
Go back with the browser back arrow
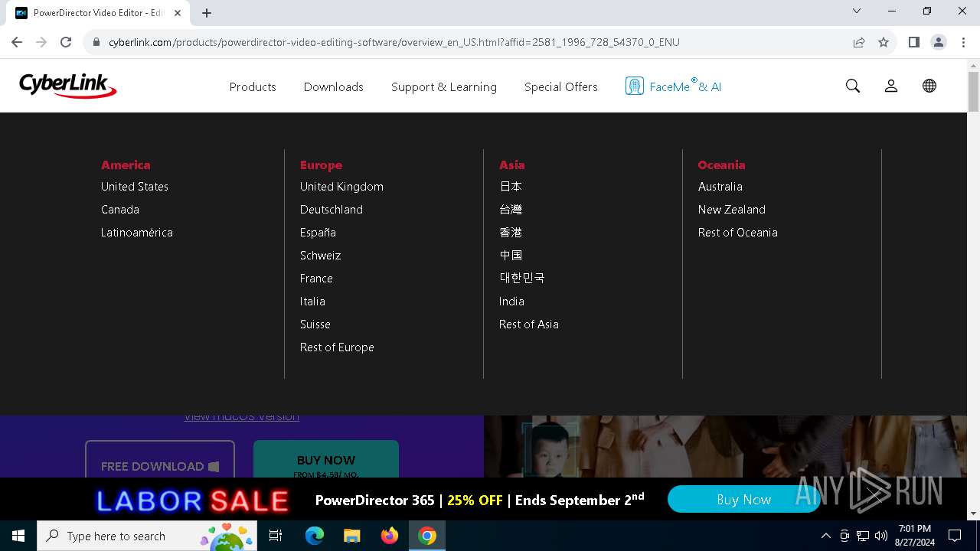tap(17, 42)
